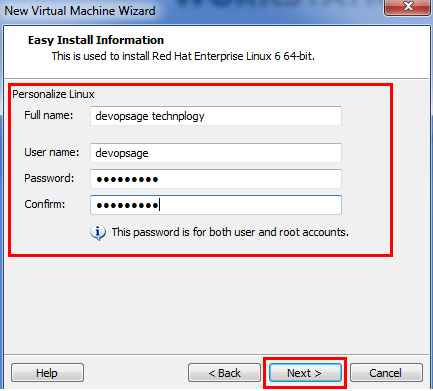The height and width of the screenshot is (391, 433).
Task: Click the Next button
Action: point(305,373)
